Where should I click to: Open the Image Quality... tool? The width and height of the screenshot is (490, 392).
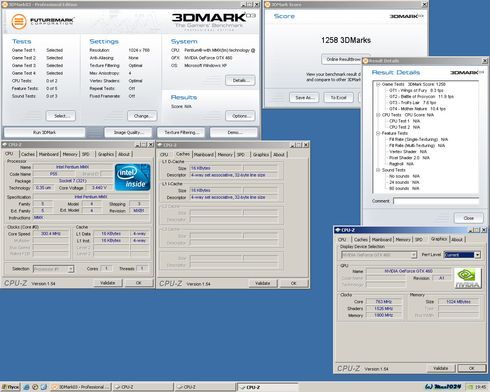tap(128, 132)
